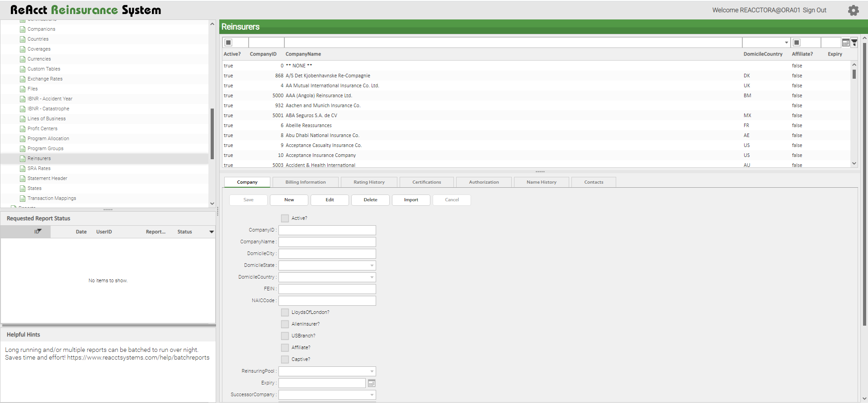Open the settings gear icon
The height and width of the screenshot is (403, 868).
pyautogui.click(x=853, y=10)
